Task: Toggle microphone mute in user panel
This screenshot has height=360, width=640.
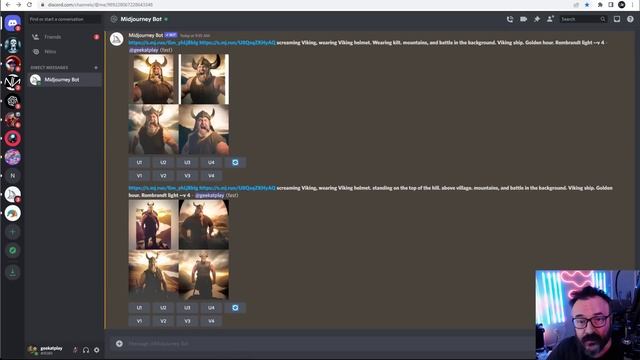Action: 75,350
